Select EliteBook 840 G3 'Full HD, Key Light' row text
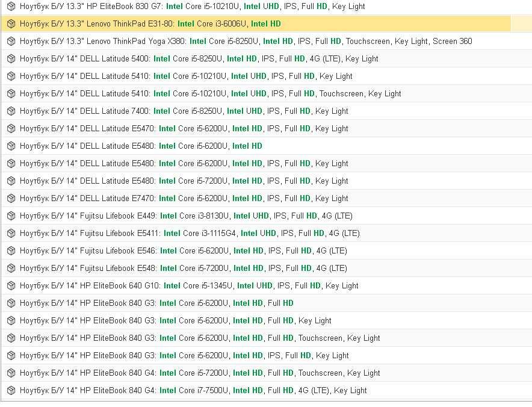 pos(175,321)
